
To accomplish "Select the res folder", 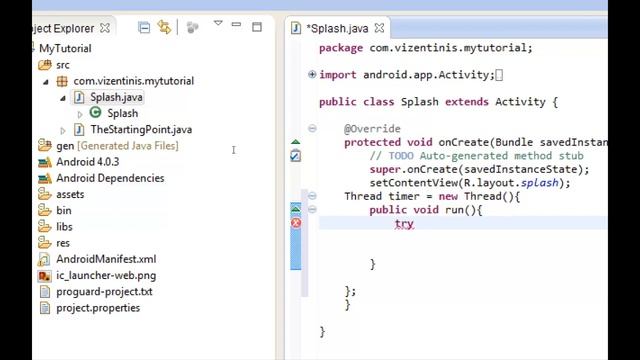I will [63, 243].
